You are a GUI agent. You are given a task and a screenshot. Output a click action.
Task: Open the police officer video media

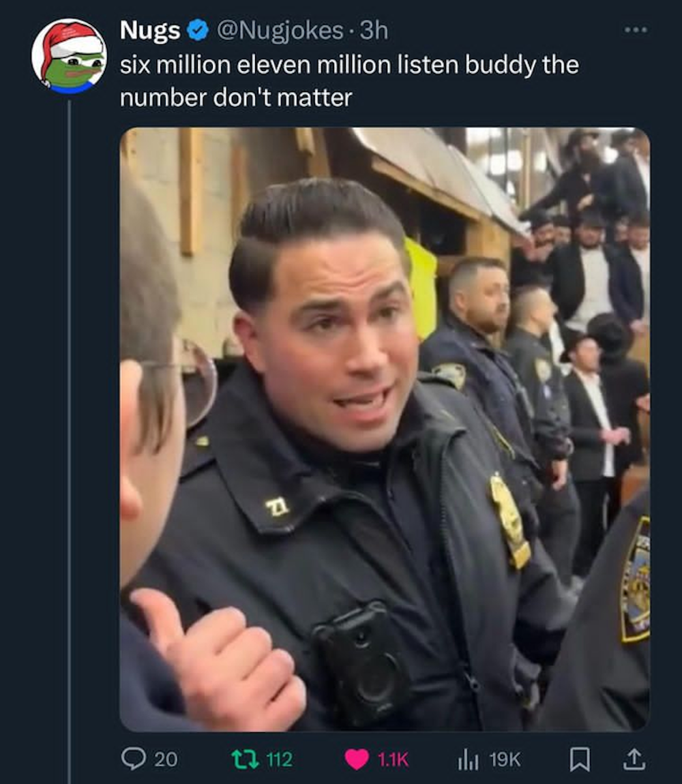pos(385,429)
